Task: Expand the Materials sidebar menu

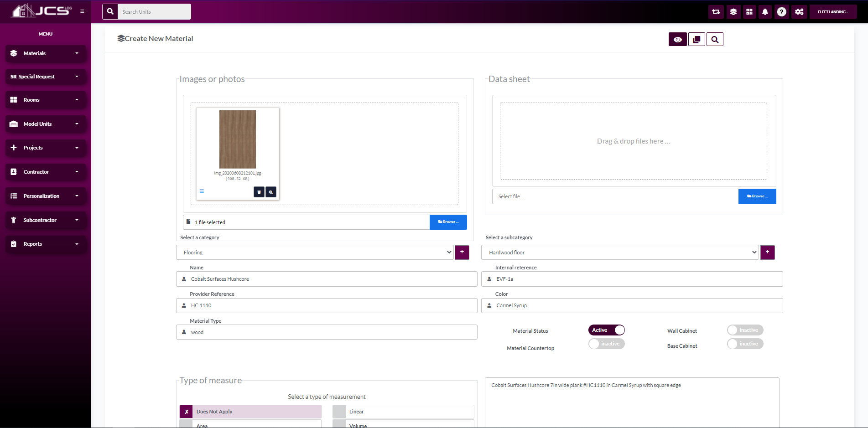Action: [46, 53]
